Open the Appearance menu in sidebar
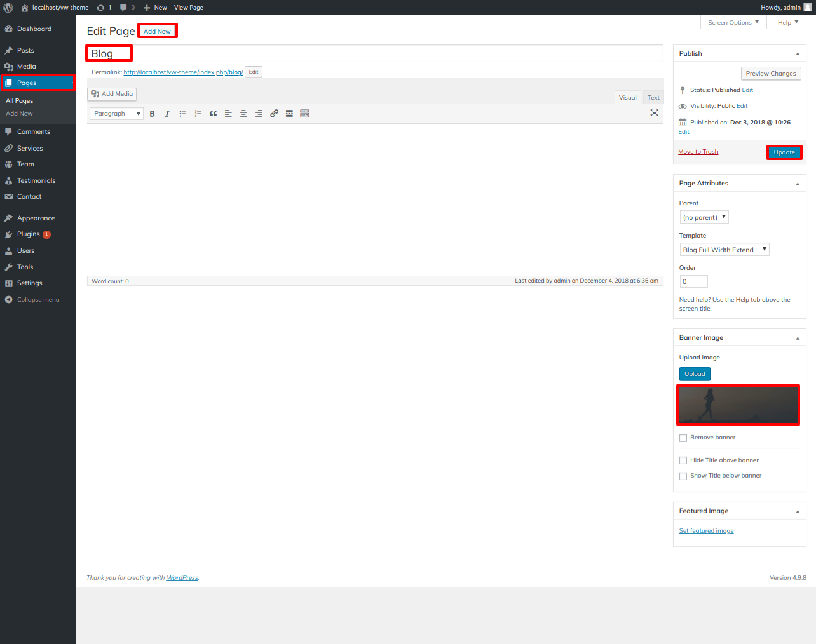This screenshot has height=644, width=816. click(36, 218)
